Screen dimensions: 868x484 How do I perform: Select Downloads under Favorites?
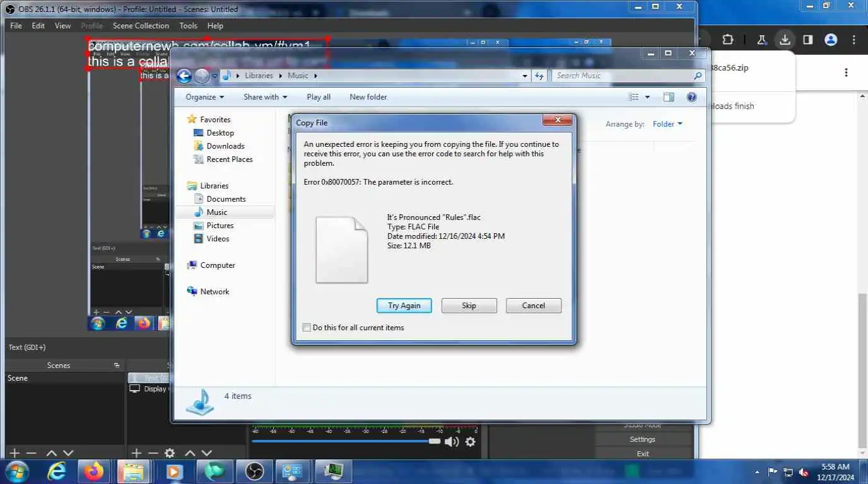tap(225, 146)
